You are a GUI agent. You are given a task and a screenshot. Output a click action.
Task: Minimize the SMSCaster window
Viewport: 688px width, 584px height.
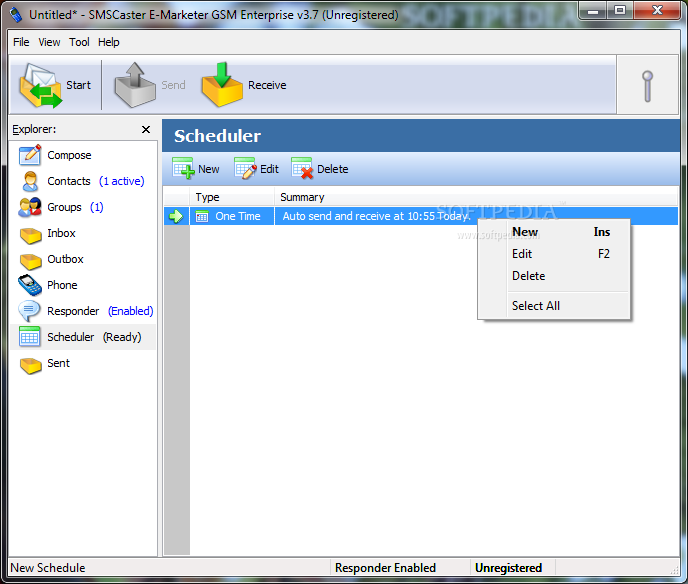point(593,11)
